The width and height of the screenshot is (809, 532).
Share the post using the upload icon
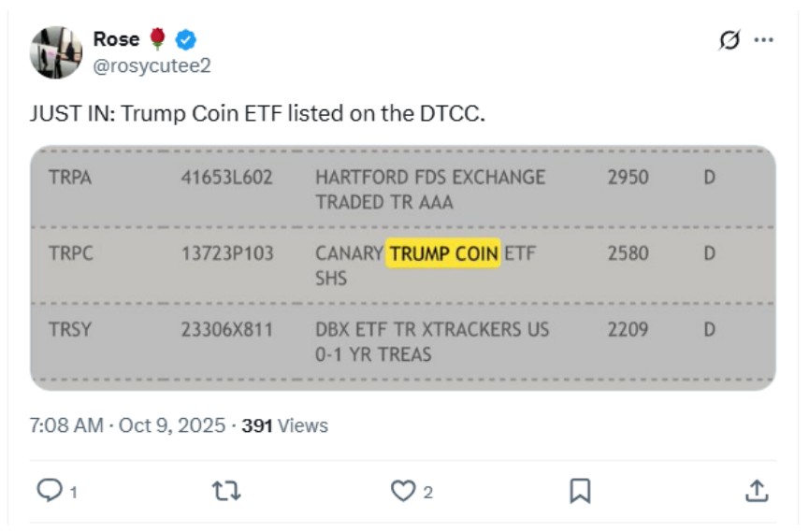pos(757,490)
